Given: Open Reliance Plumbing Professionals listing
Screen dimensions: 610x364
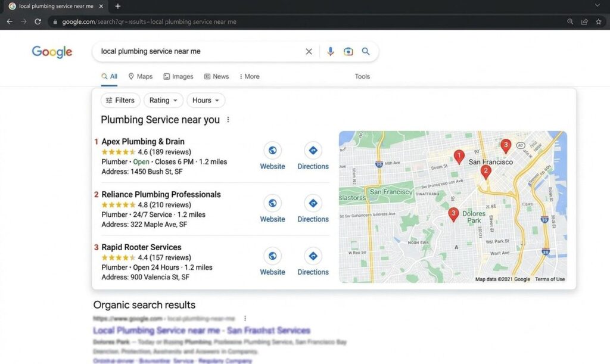Looking at the screenshot, I should click(x=161, y=194).
